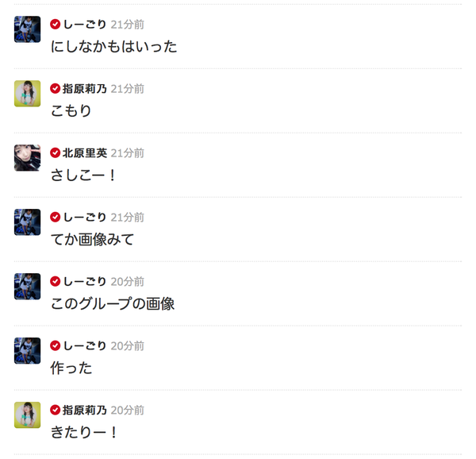Click 21分前 timestamp on さしこー！ post
Screen dimensions: 476x459
point(128,153)
